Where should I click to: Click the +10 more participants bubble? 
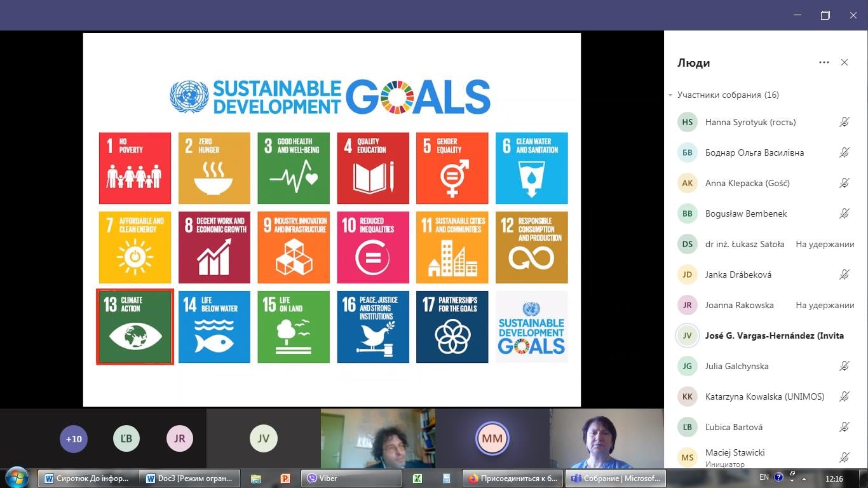coord(74,438)
